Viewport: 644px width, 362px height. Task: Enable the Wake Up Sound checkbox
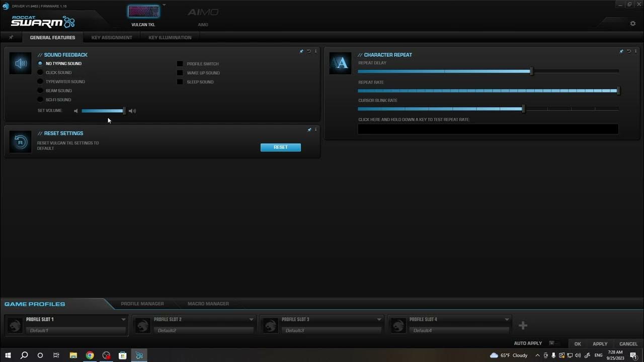180,73
